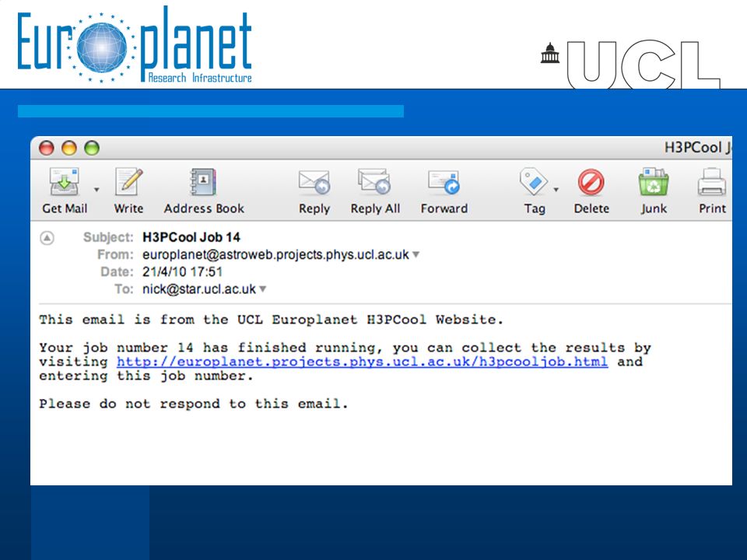Screen dimensions: 747x560
Task: Minimize the mail window with the yellow button
Action: click(x=69, y=148)
